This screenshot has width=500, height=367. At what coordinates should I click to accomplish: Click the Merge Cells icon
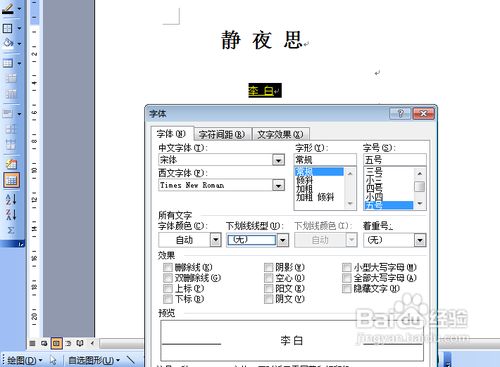click(x=11, y=79)
